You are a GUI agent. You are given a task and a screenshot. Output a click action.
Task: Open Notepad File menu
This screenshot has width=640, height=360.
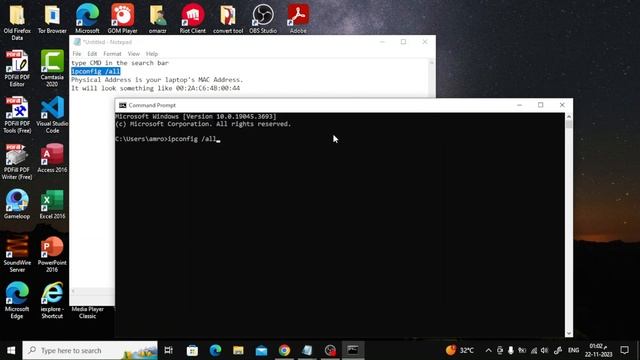click(x=77, y=54)
